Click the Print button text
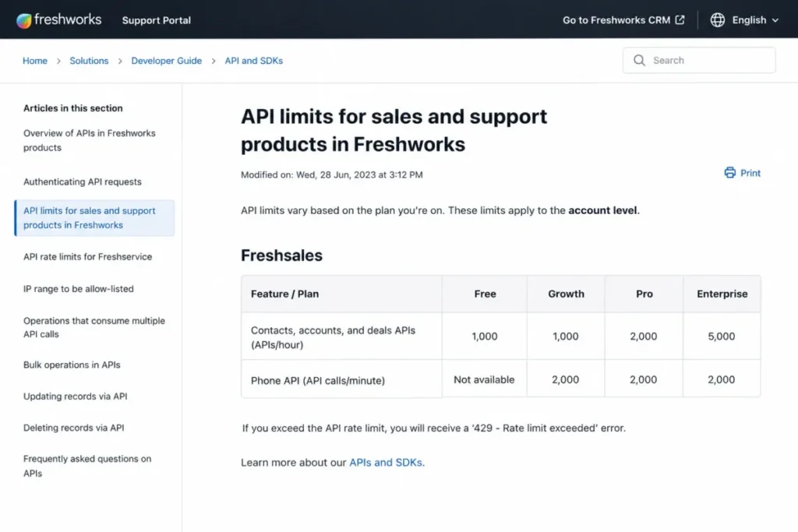The image size is (798, 532). (750, 173)
